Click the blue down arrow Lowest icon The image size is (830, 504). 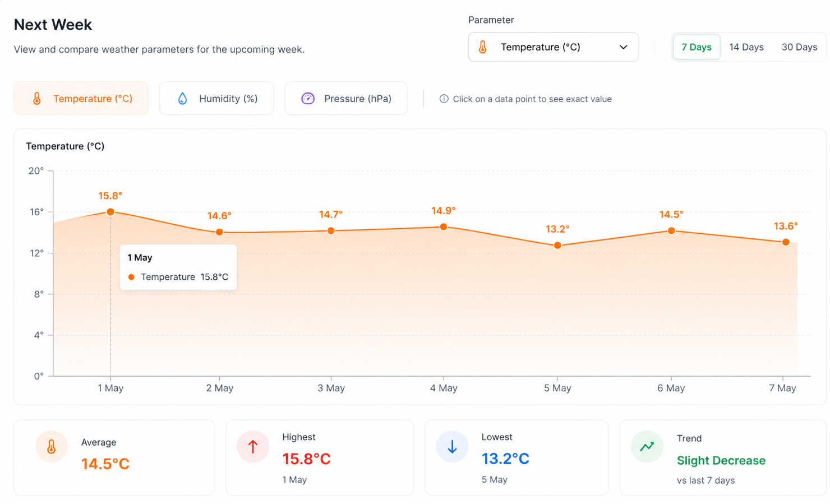click(x=452, y=446)
